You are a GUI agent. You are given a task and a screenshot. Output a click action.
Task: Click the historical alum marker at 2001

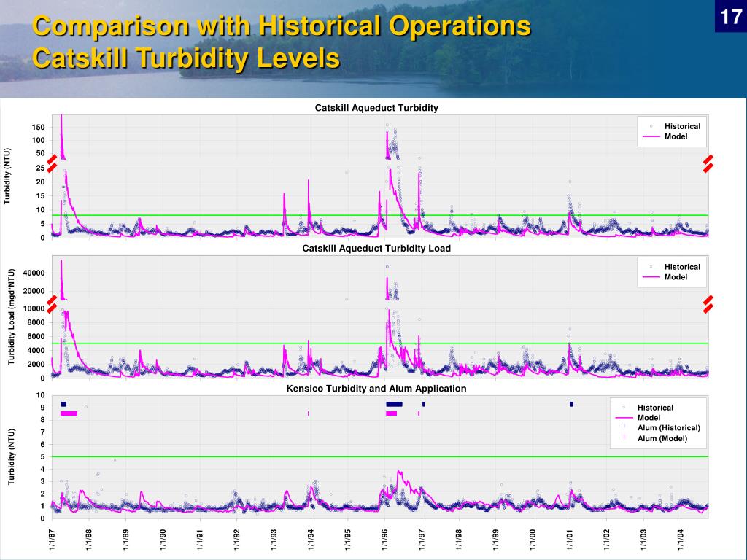(572, 404)
